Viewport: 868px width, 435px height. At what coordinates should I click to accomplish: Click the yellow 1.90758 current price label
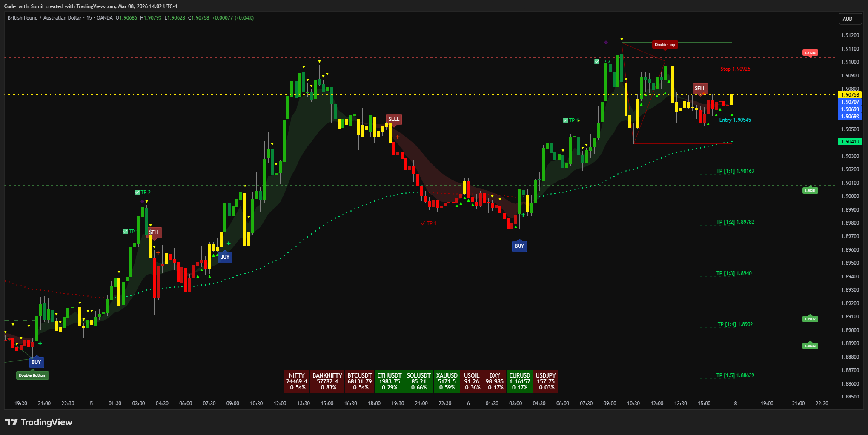(x=849, y=95)
